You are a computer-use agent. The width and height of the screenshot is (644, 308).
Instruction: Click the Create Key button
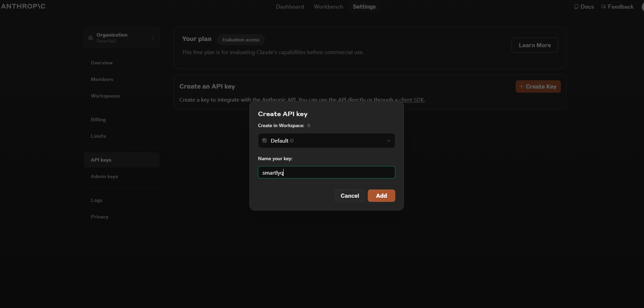tap(538, 86)
